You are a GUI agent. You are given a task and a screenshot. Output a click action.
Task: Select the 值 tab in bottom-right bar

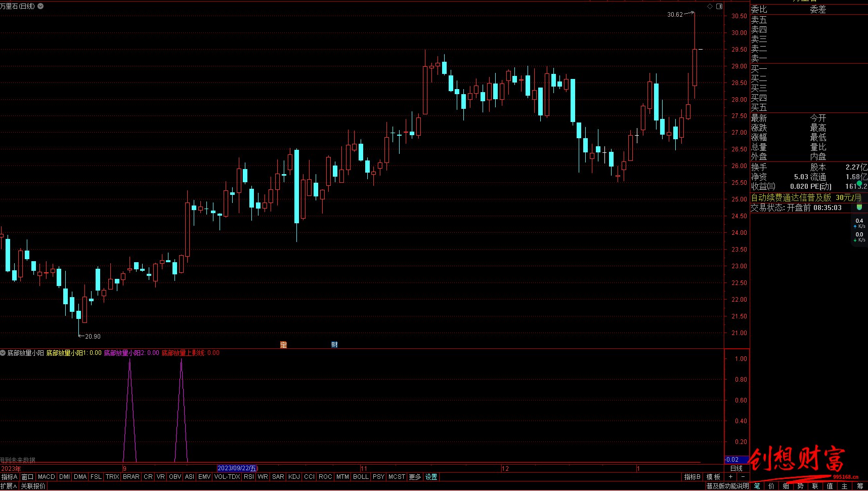[x=830, y=486]
